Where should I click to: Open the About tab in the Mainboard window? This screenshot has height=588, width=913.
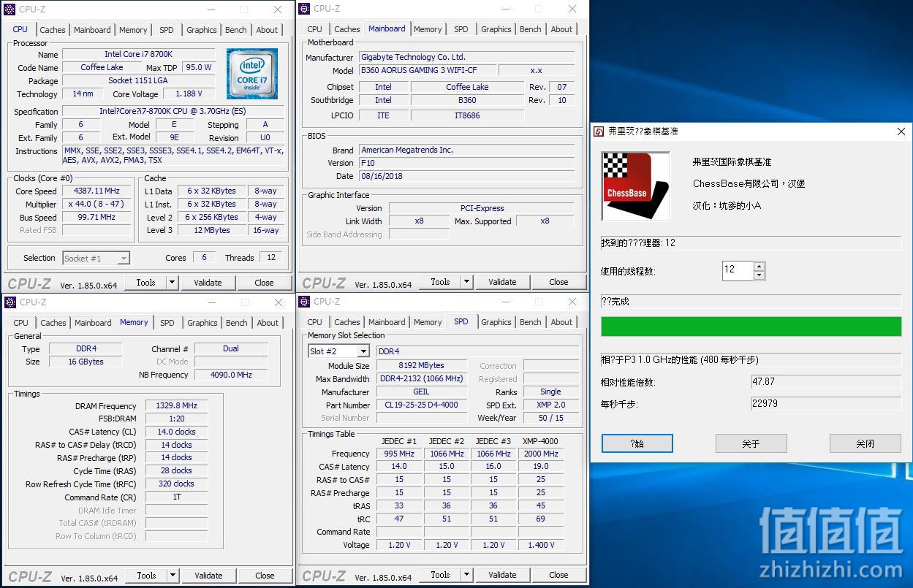coord(561,29)
